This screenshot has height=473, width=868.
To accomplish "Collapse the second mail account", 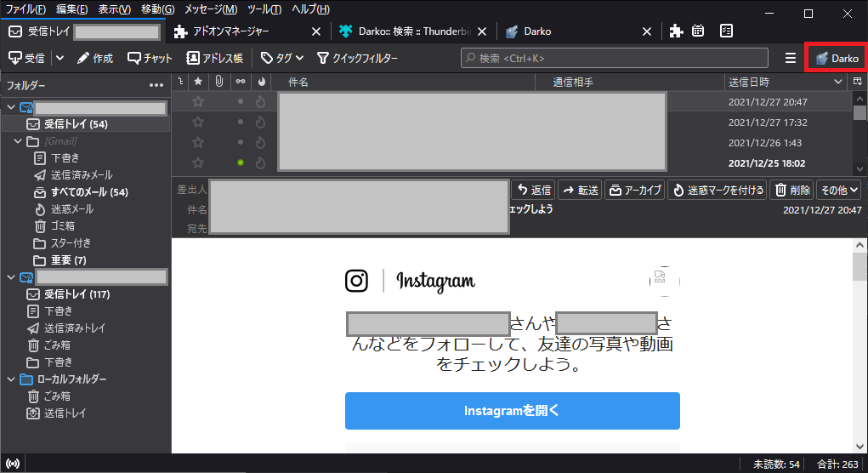I will [x=11, y=277].
